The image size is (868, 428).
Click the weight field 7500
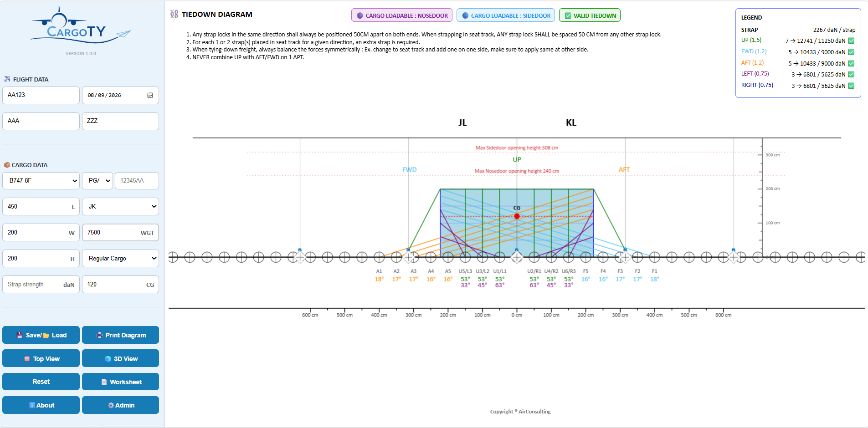coord(120,233)
